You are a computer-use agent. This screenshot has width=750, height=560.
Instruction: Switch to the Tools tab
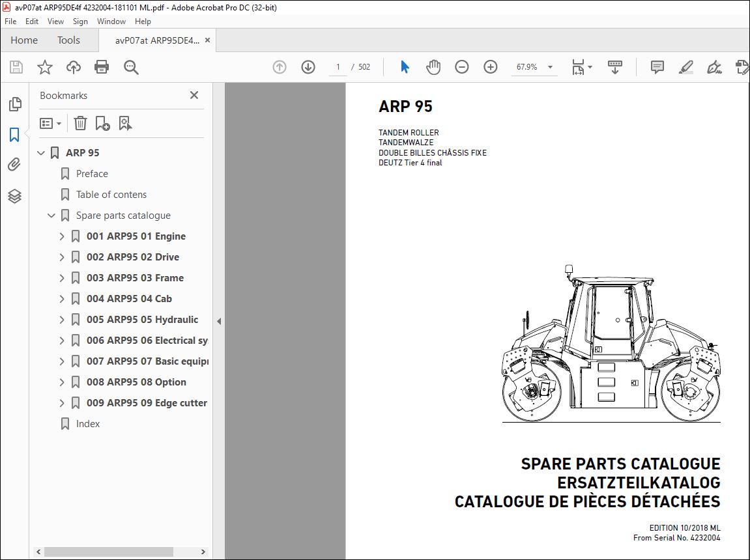[68, 40]
